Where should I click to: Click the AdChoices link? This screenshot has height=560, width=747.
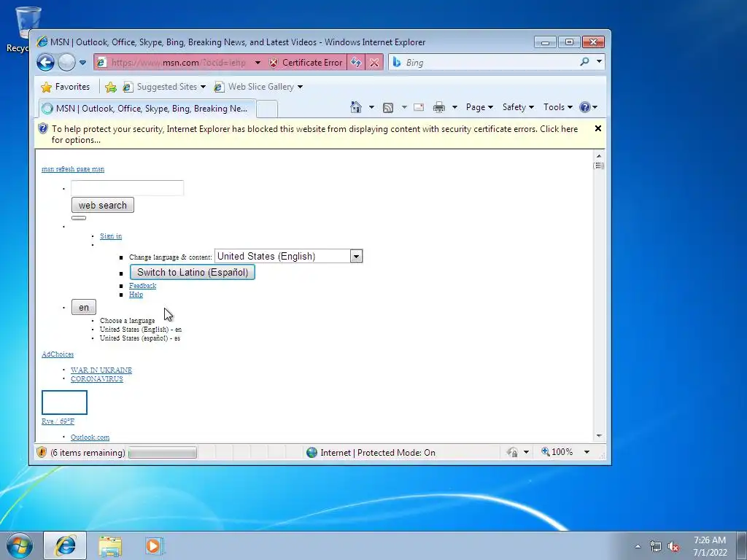(58, 354)
